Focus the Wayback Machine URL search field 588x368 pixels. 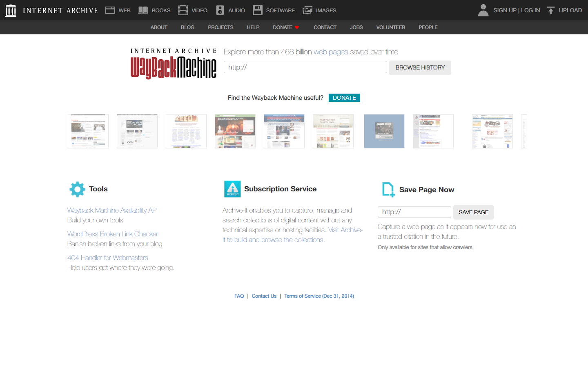(x=305, y=67)
